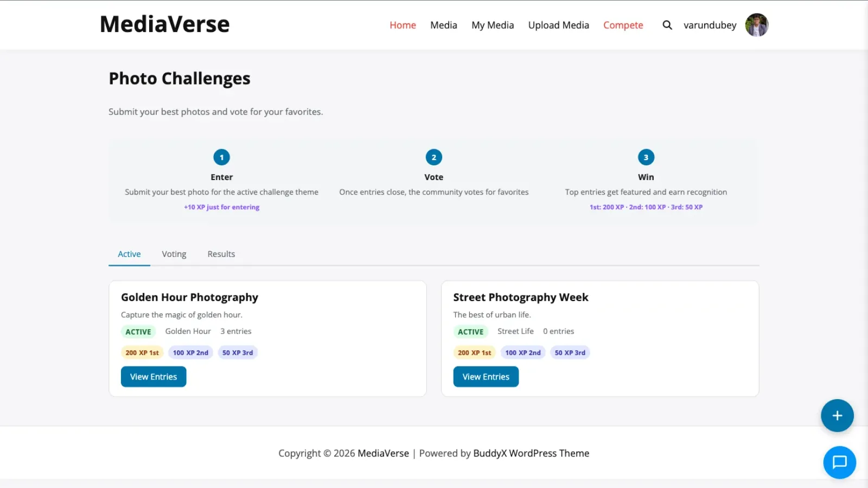868x488 pixels.
Task: Click ACTIVE badge on Golden Hour card
Action: pos(138,332)
